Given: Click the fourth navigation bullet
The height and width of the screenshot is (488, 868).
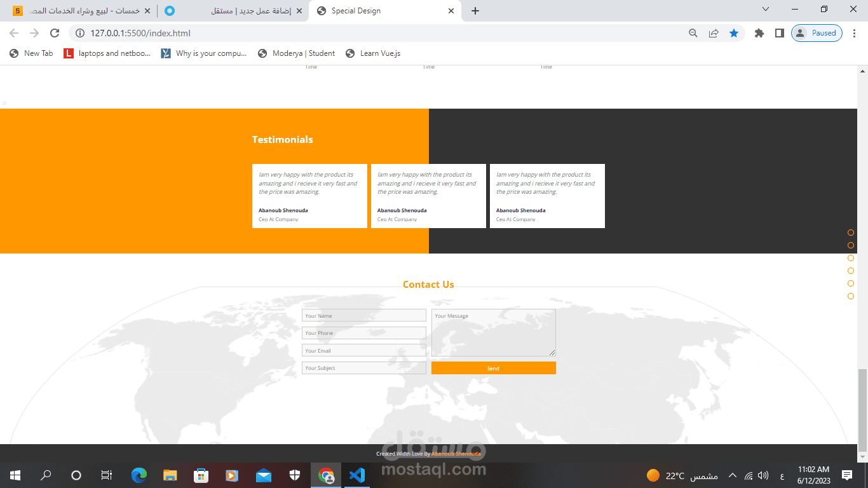Looking at the screenshot, I should [x=851, y=271].
